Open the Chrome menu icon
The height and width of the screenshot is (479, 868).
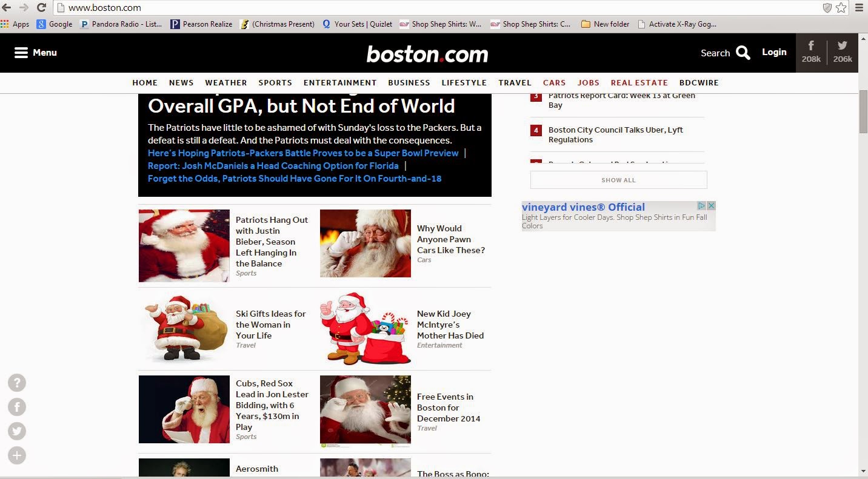coord(859,8)
